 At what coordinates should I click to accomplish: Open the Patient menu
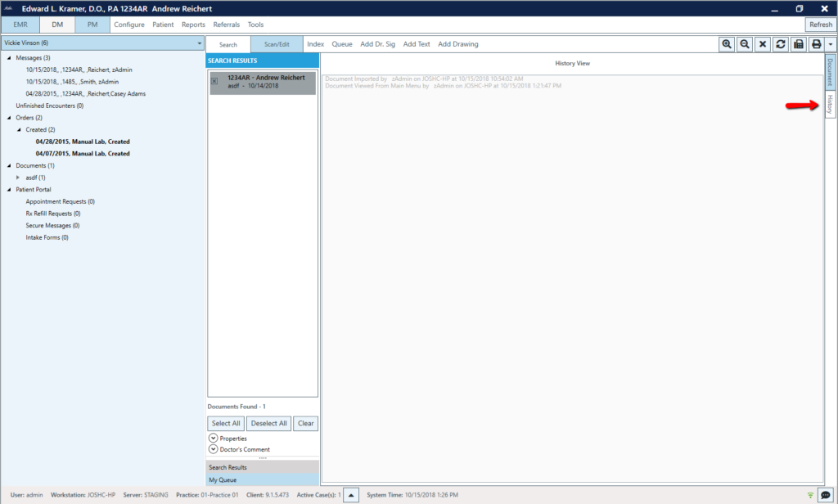163,25
